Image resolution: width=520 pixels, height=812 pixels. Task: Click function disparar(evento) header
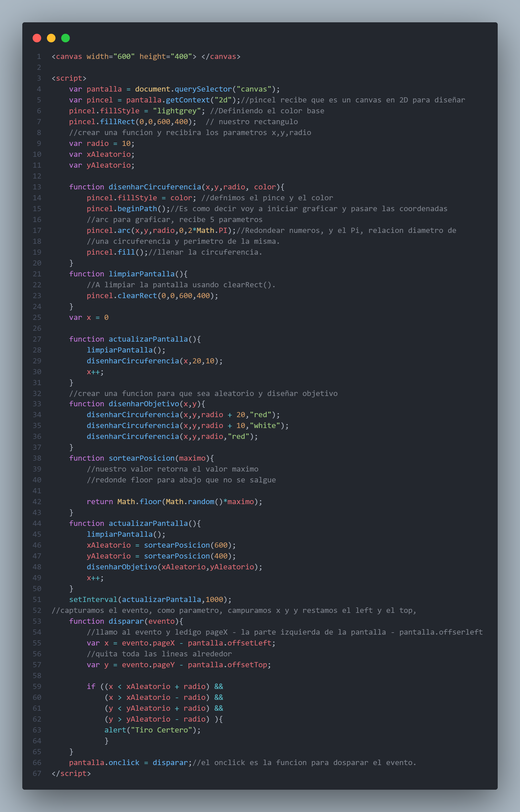126,621
